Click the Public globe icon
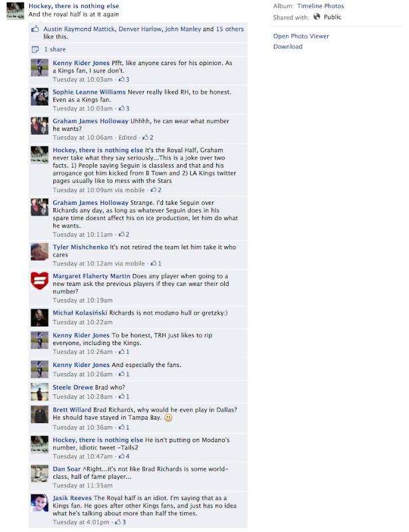Image resolution: width=409 pixels, height=532 pixels. (317, 17)
